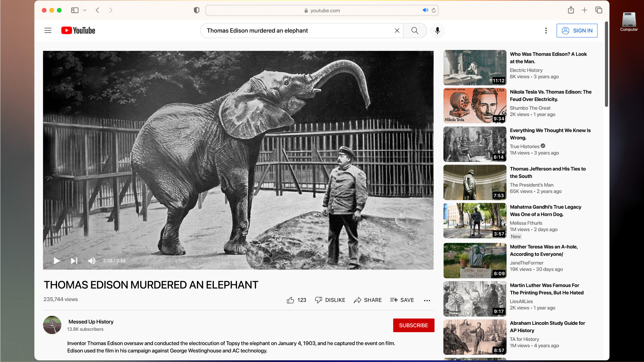Mute this tab via speaker icon

coord(425,10)
